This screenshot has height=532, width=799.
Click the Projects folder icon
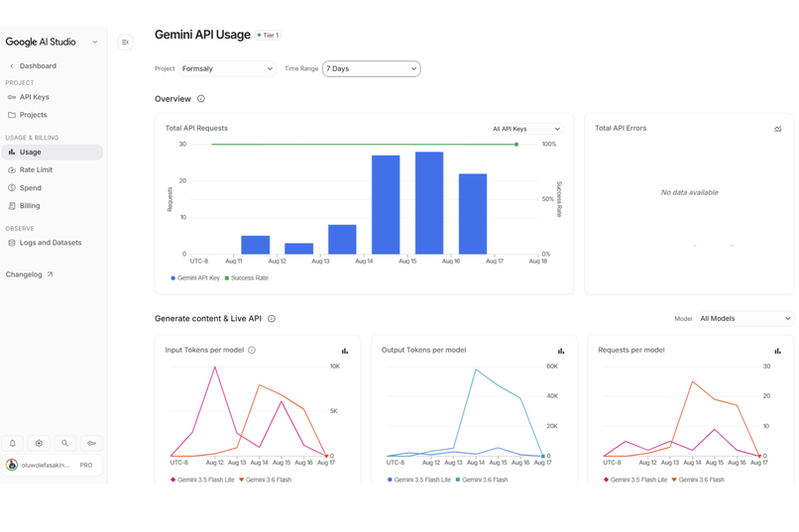pyautogui.click(x=12, y=115)
